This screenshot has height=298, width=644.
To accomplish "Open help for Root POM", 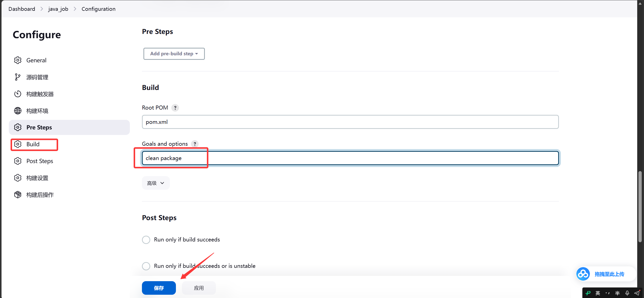I will pyautogui.click(x=175, y=108).
